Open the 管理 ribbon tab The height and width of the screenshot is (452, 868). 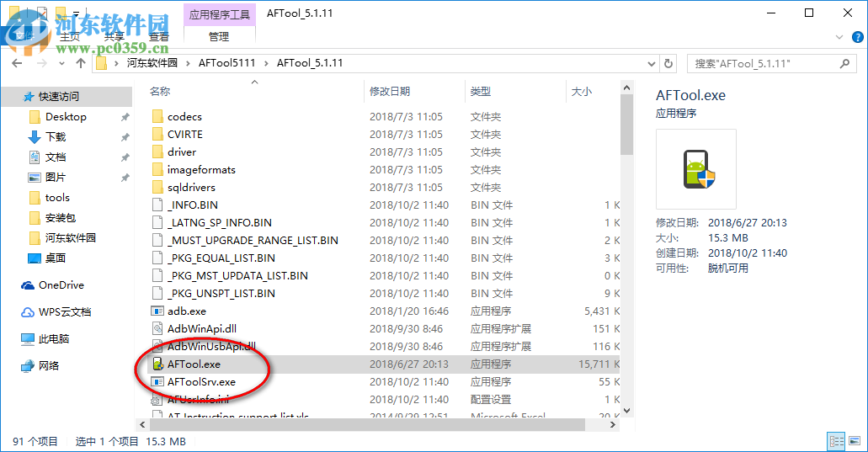pos(219,36)
